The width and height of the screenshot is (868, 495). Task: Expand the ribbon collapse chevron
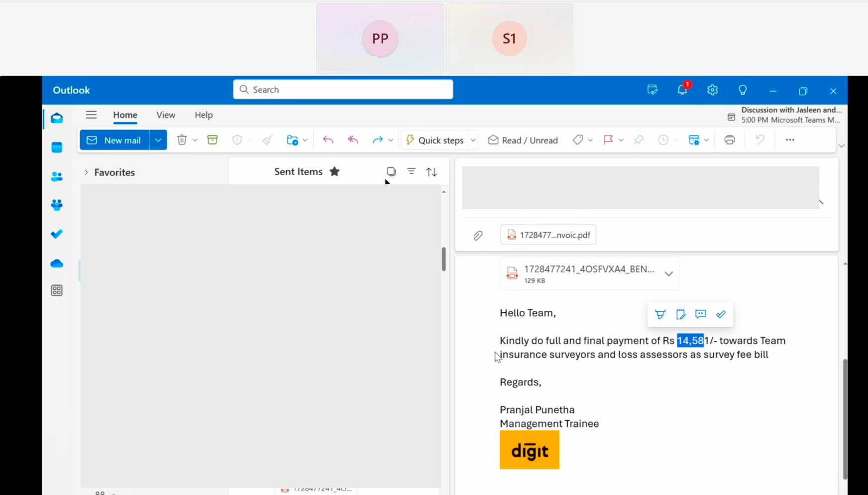(x=841, y=146)
